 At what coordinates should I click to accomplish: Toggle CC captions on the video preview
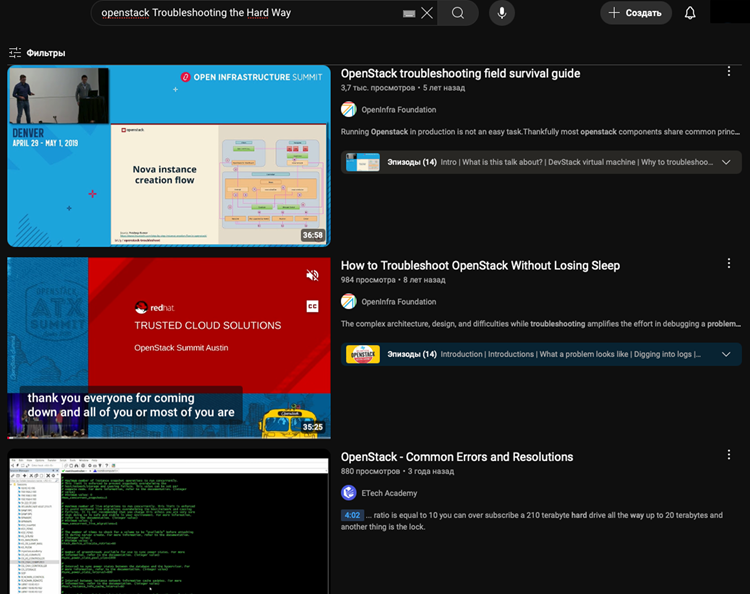click(312, 306)
